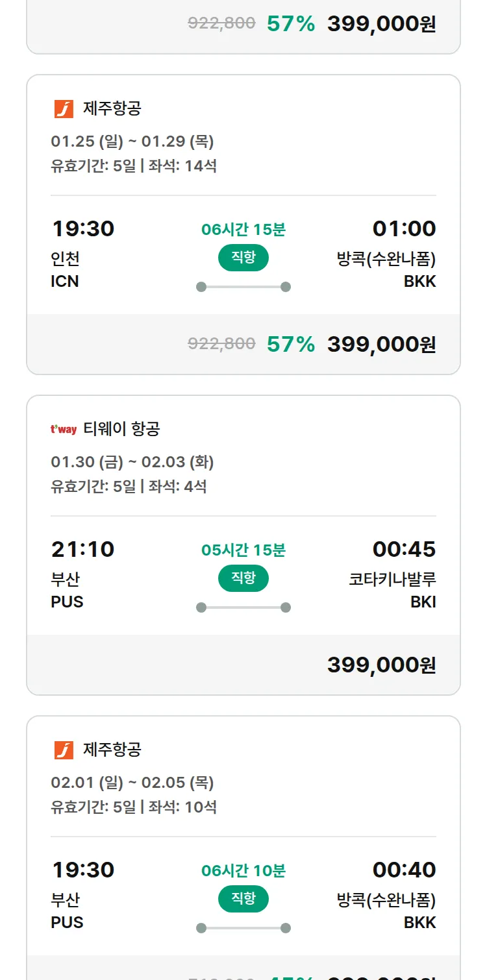This screenshot has width=487, height=980.
Task: Select the 코타키나발루 destination label
Action: click(x=392, y=579)
